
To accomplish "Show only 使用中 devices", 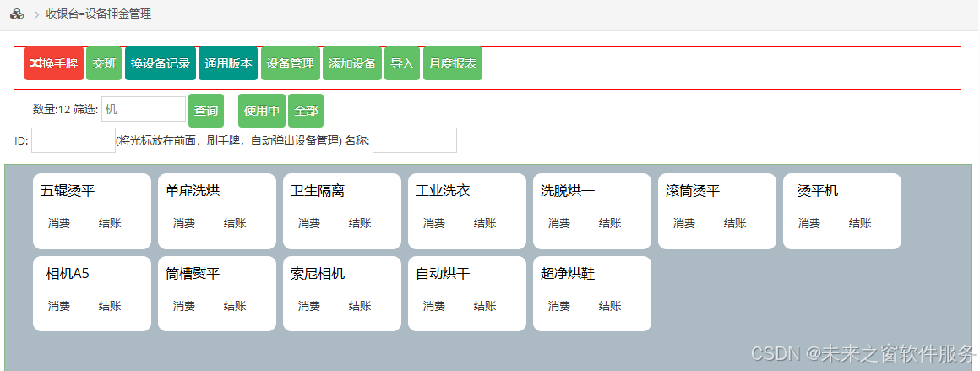I will pyautogui.click(x=262, y=111).
